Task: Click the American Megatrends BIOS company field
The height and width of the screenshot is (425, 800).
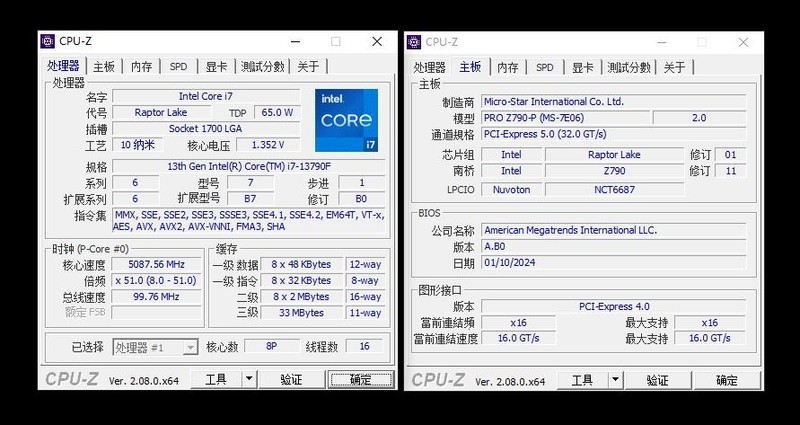Action: [x=614, y=230]
